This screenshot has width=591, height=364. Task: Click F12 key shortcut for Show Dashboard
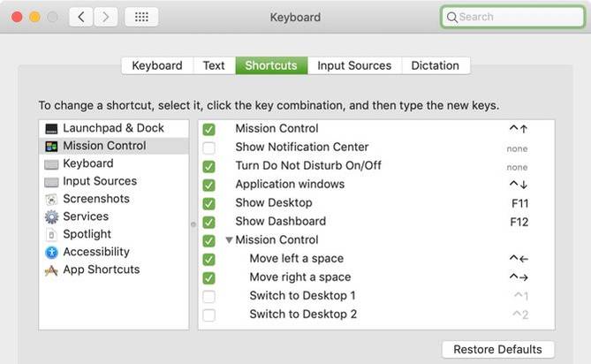click(x=519, y=222)
